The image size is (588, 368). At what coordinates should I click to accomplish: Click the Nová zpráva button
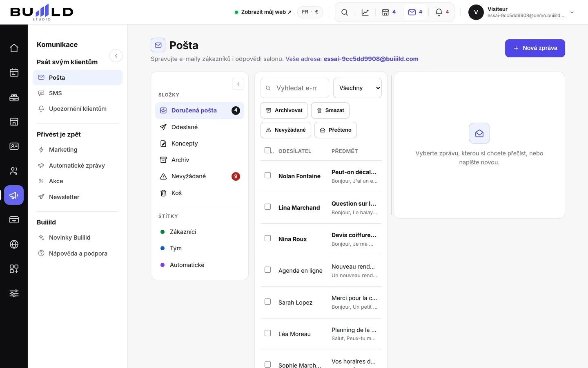(535, 48)
